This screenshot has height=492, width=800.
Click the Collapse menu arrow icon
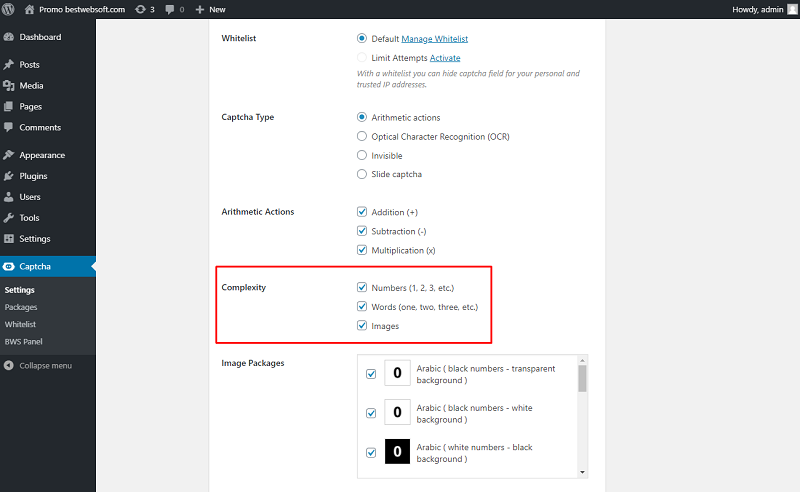coord(9,365)
